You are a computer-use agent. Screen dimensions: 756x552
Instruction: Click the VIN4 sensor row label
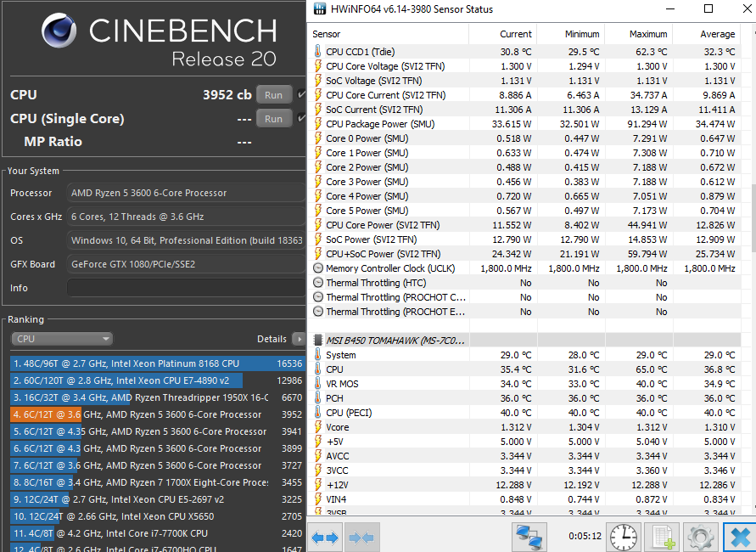[336, 499]
